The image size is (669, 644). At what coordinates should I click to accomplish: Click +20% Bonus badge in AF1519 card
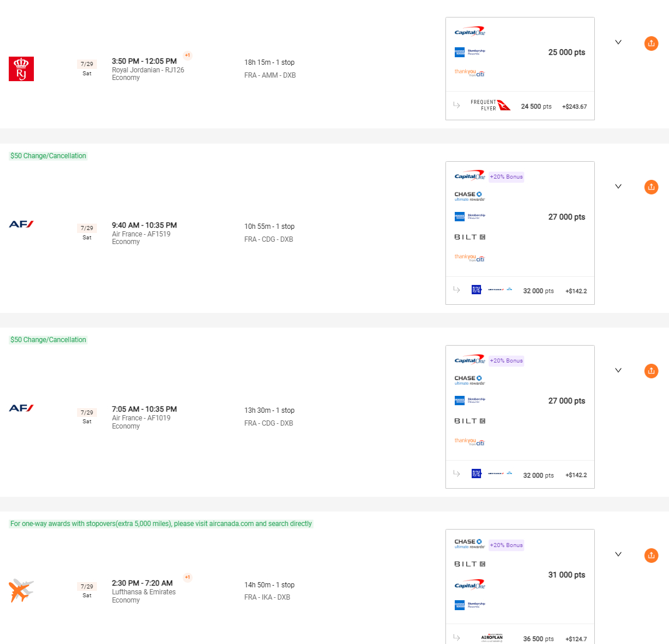pos(506,177)
